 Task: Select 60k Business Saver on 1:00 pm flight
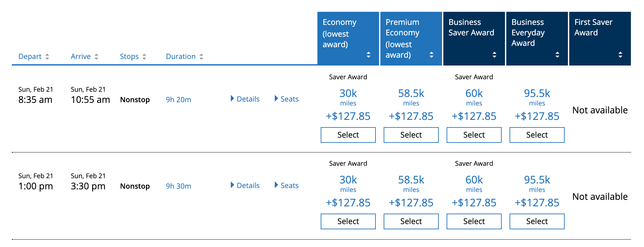pos(474,221)
